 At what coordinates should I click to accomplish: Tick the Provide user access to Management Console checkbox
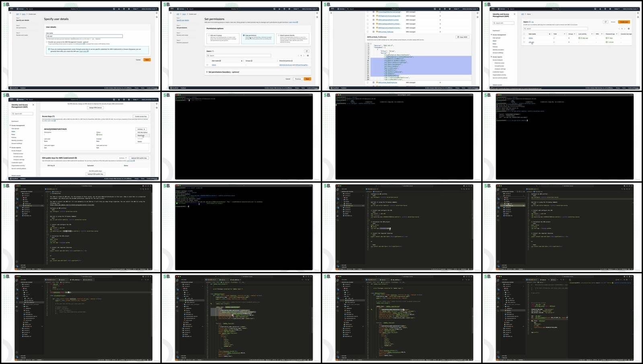pyautogui.click(x=47, y=42)
